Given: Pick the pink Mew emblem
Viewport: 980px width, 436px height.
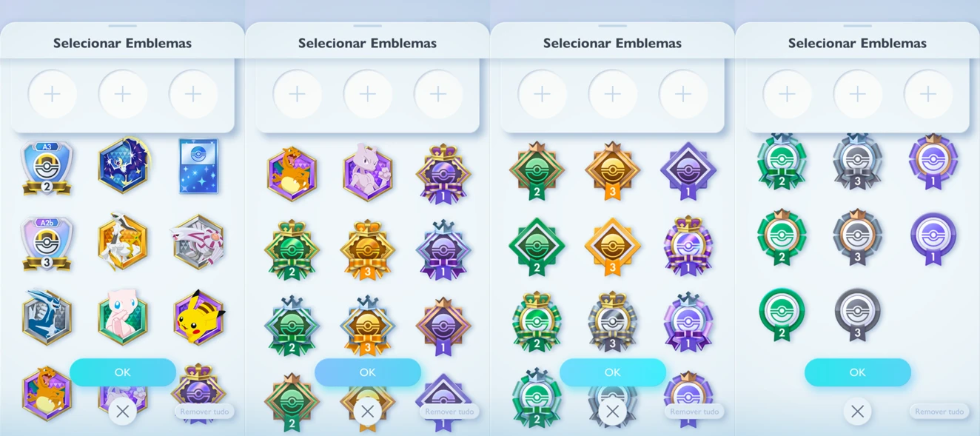Looking at the screenshot, I should coord(123,318).
